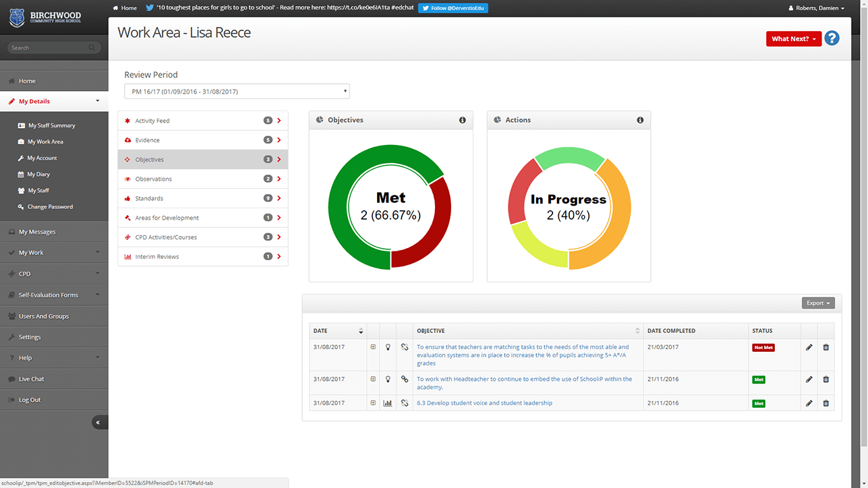This screenshot has width=868, height=488.
Task: Click the Birchwood school logo
Action: click(45, 18)
